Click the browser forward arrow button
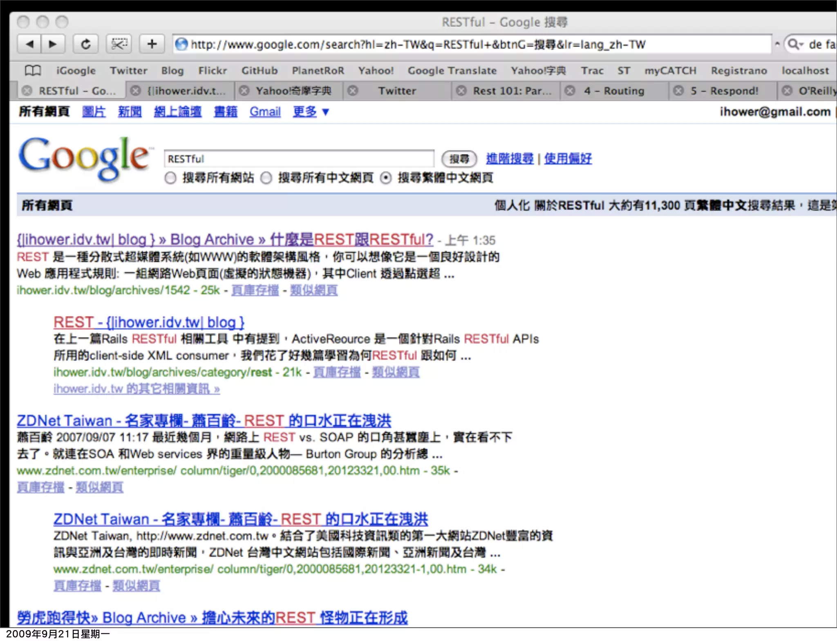This screenshot has height=644, width=837. 53,44
